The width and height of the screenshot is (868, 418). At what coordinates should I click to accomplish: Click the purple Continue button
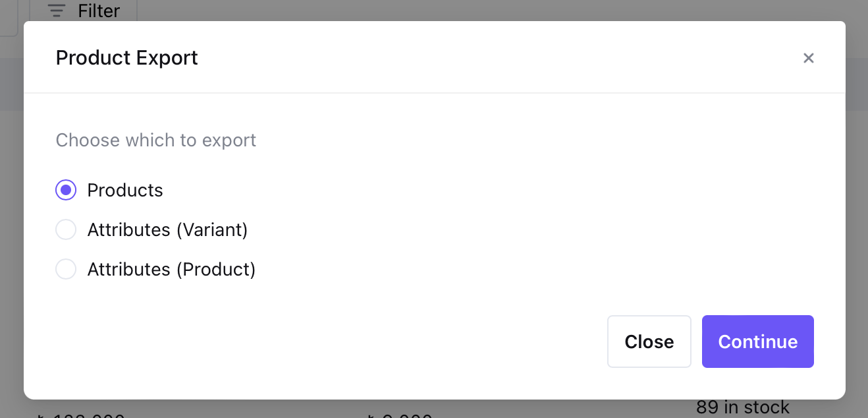pos(757,342)
